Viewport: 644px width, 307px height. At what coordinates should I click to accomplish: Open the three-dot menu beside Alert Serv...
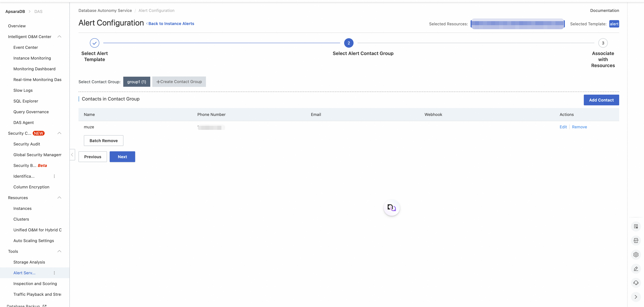(54, 273)
